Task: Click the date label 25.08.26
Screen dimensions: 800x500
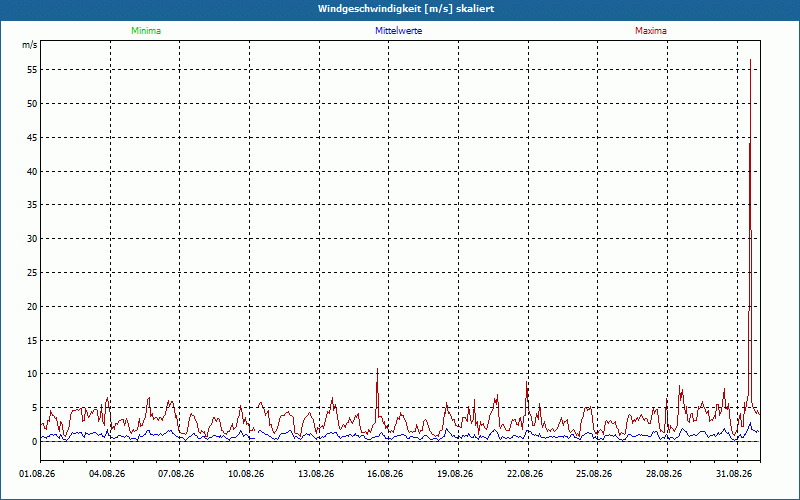Action: point(594,474)
